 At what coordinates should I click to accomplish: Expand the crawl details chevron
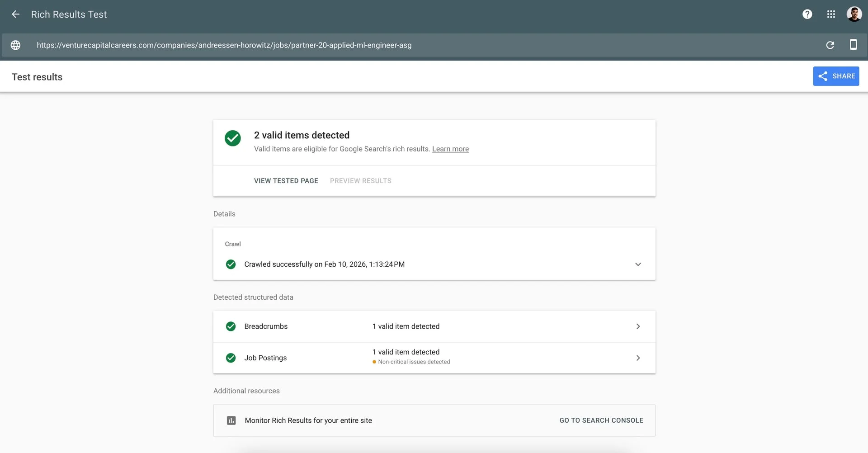coord(638,264)
